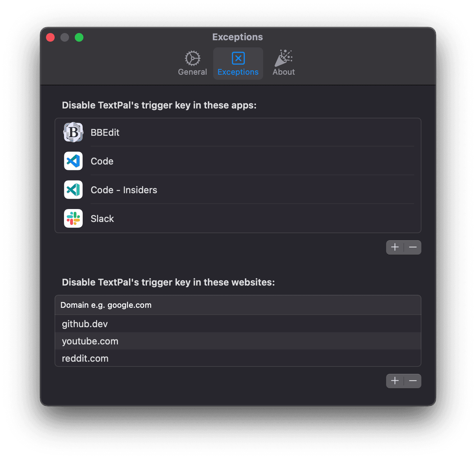
Task: Click the BBEdit app icon
Action: [x=73, y=133]
